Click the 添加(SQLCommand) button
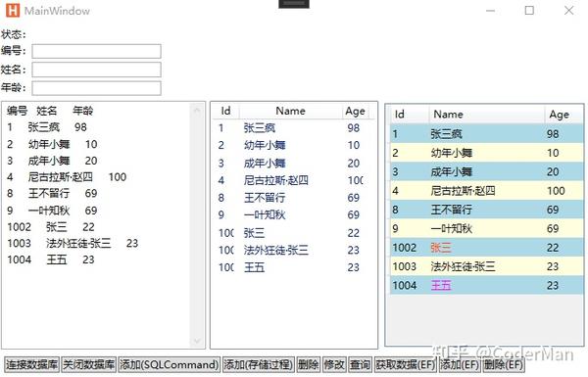588x377 pixels. click(170, 364)
